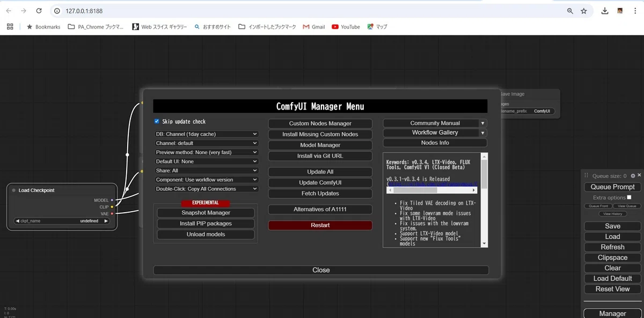Viewport: 644px width, 318px height.
Task: Click the View History button
Action: pos(612,214)
